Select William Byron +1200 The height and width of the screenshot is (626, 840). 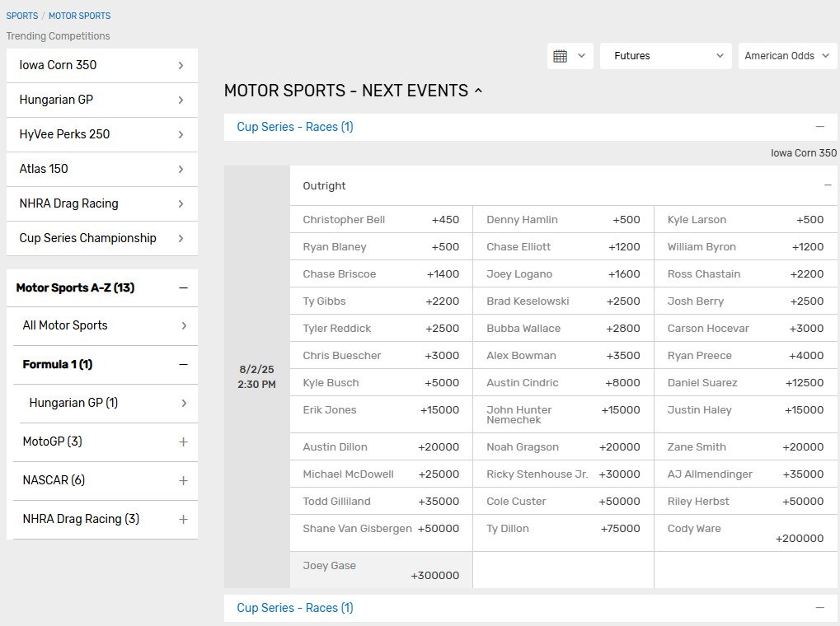click(x=746, y=247)
